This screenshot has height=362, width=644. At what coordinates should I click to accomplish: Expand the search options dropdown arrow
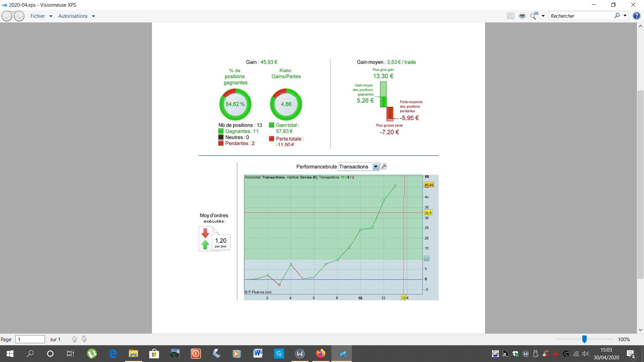tap(625, 16)
